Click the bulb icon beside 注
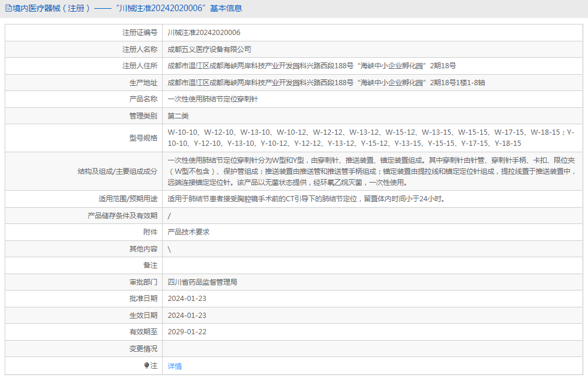Viewport: 588px width, 378px height. pyautogui.click(x=146, y=365)
